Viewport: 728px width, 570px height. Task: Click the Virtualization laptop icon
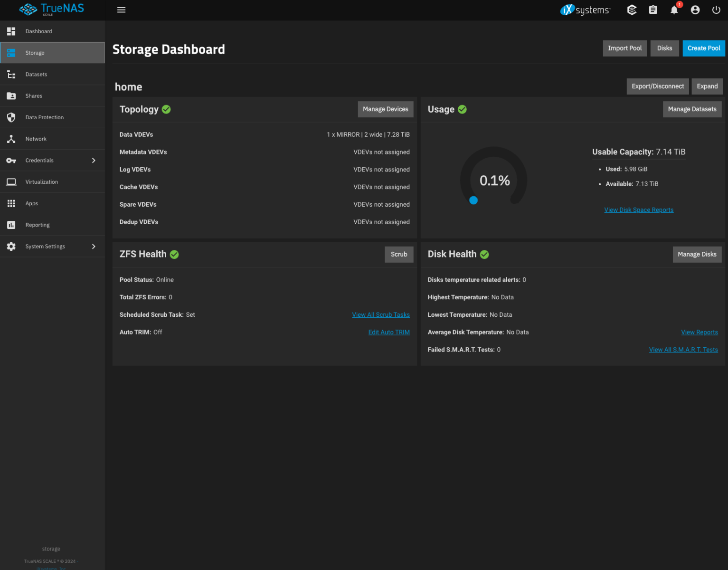11,182
